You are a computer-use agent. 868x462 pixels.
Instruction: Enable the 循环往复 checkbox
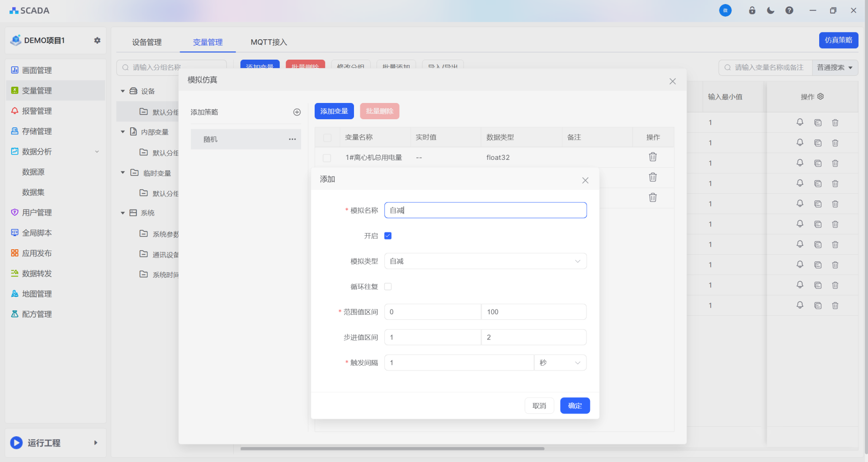(388, 287)
